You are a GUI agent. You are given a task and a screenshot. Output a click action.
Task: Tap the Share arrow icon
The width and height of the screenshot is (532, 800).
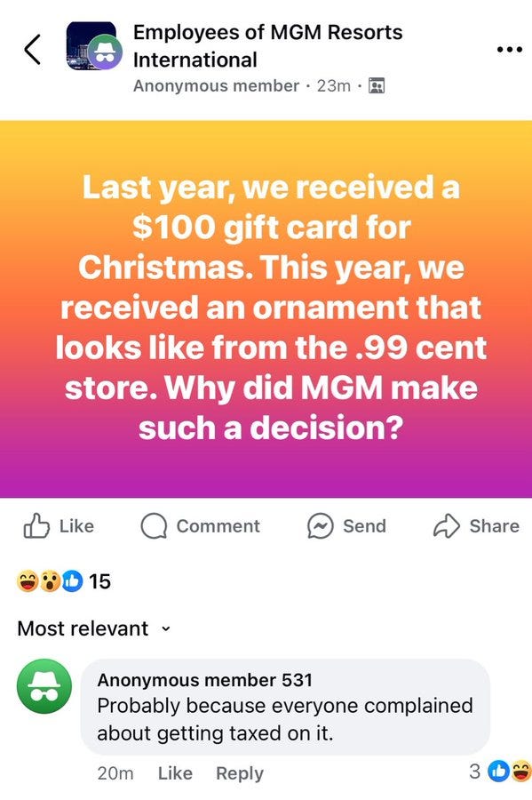coord(447,526)
